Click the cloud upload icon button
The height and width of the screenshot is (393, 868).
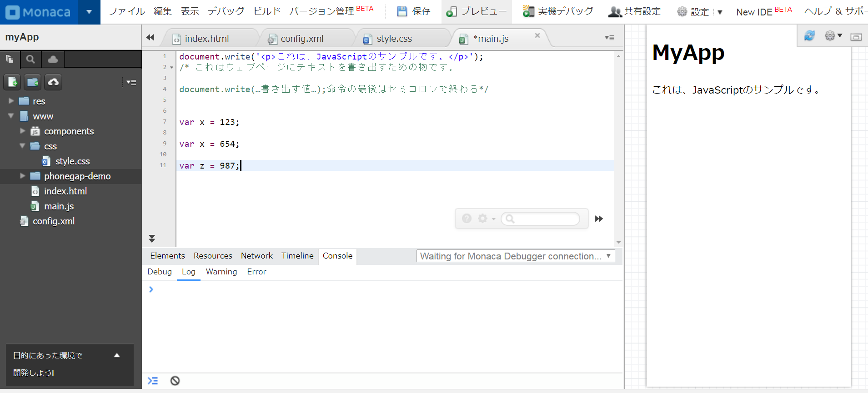[53, 82]
